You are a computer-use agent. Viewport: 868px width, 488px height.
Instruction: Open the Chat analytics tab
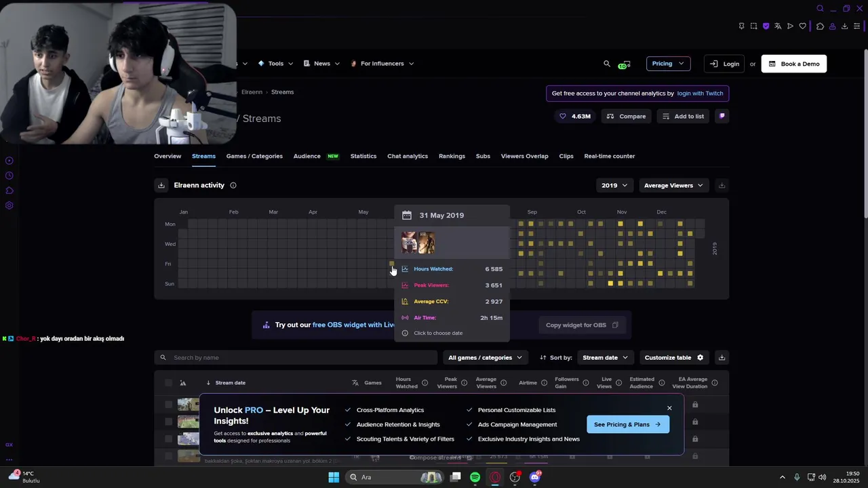click(x=408, y=156)
